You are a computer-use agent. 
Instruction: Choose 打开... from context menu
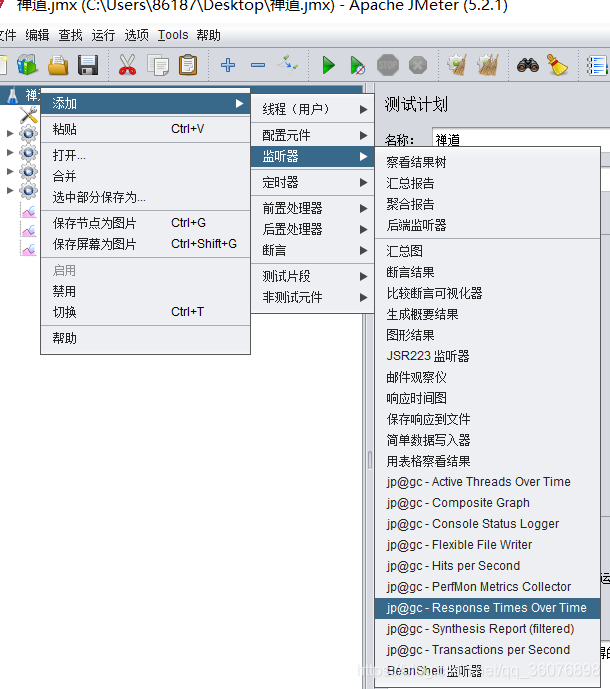145,155
